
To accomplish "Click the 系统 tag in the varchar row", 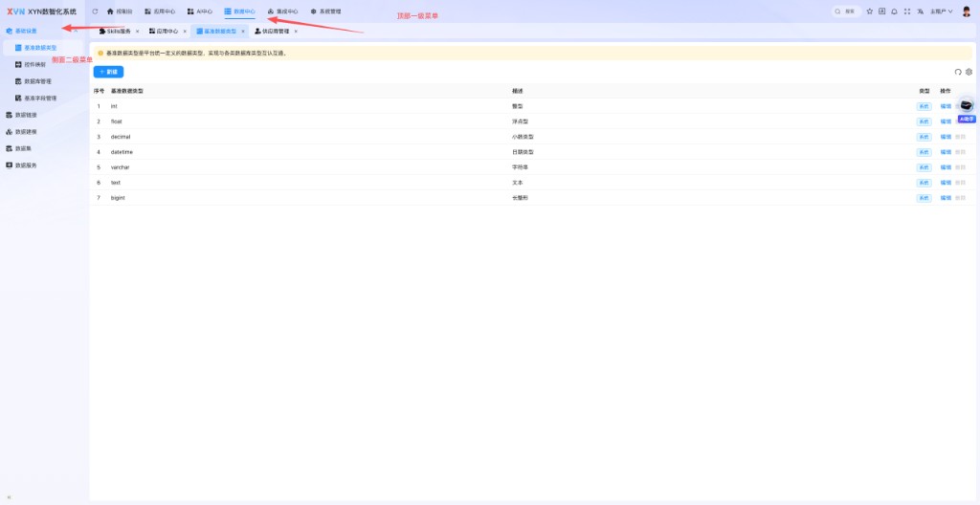I will 924,167.
